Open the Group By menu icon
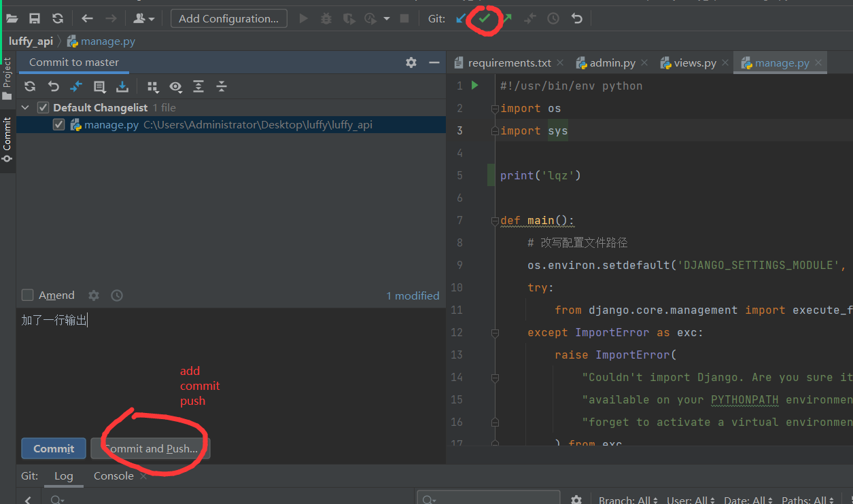The image size is (853, 504). coord(153,86)
